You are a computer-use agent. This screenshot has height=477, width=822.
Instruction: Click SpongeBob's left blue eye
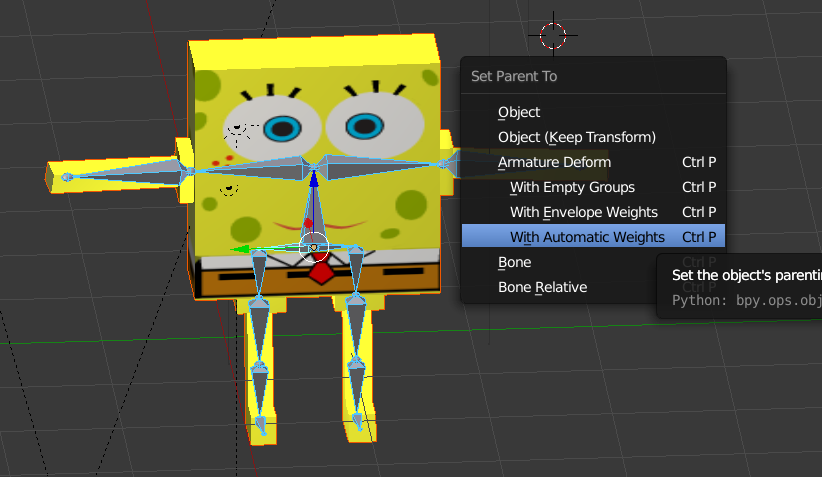282,129
